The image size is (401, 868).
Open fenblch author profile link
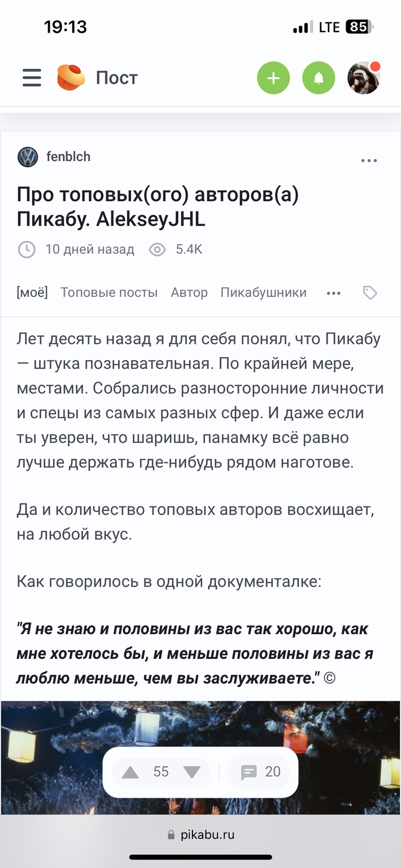[68, 157]
